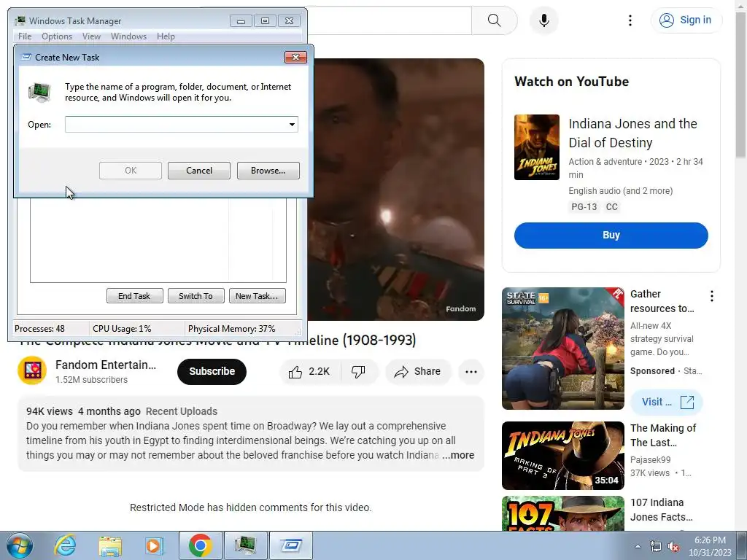Share the video
Viewport: 747px width, 560px height.
[417, 371]
